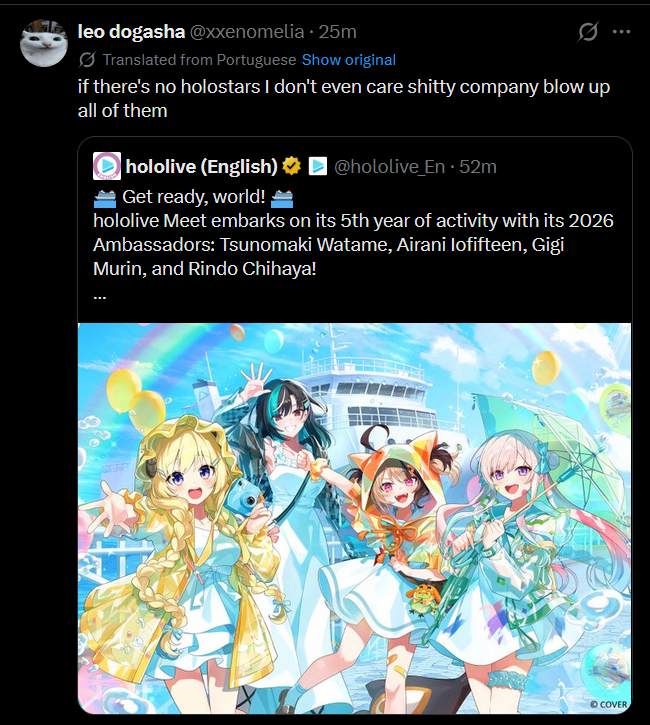
Task: Click the 52m timestamp in quoted tweet
Action: pyautogui.click(x=478, y=166)
